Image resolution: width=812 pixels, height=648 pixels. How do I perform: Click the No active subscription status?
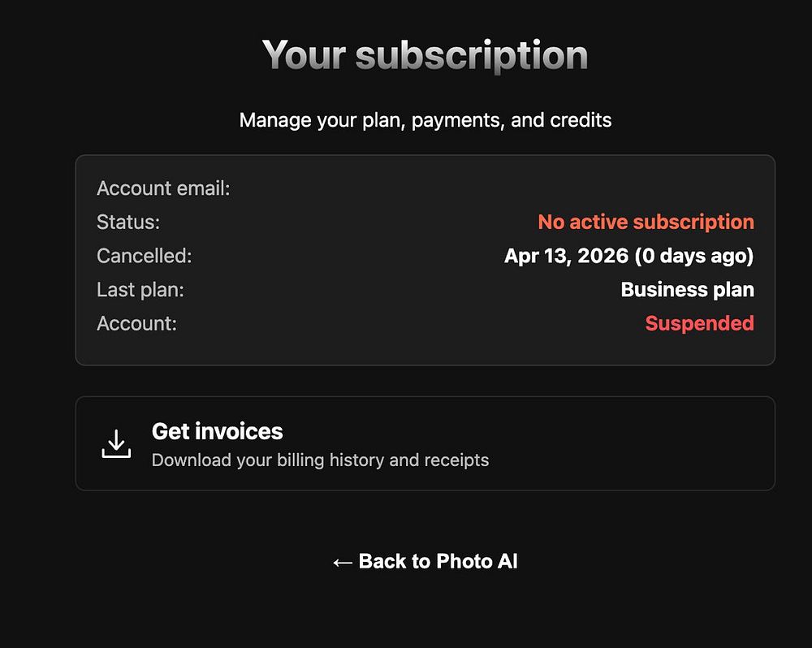pos(646,222)
